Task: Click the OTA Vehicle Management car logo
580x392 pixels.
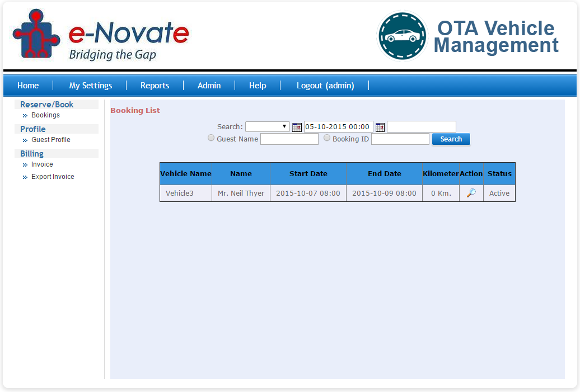Action: click(x=402, y=36)
